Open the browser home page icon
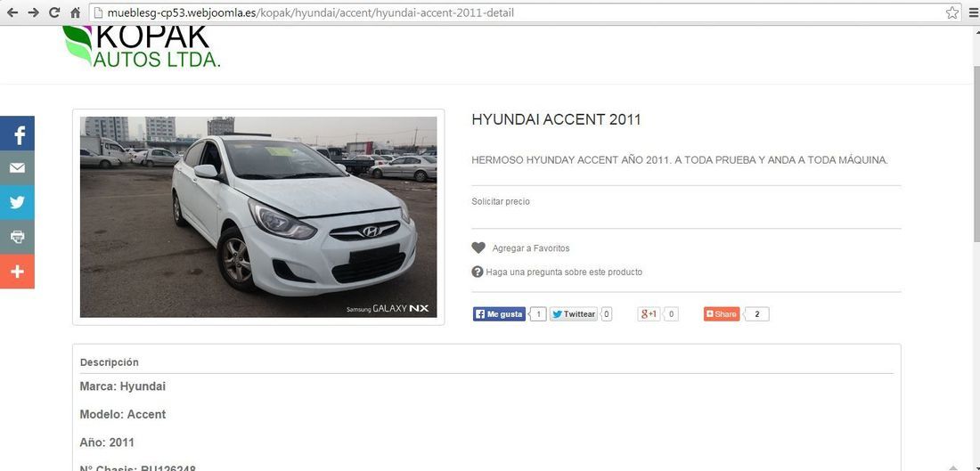The width and height of the screenshot is (980, 471). (x=75, y=12)
